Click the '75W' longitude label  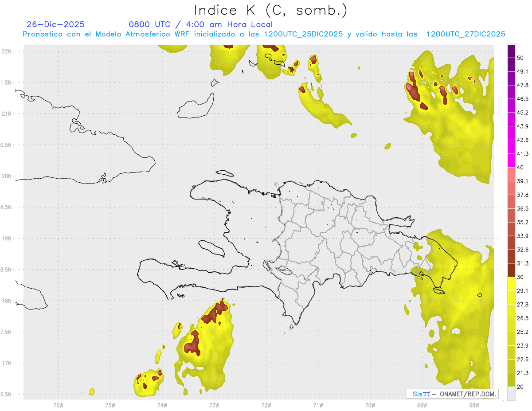[x=110, y=405]
